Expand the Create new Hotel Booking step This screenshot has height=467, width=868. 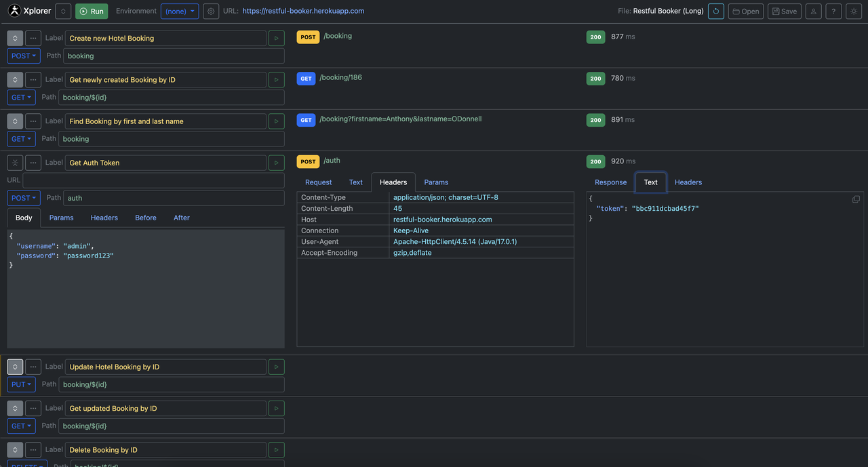tap(15, 38)
